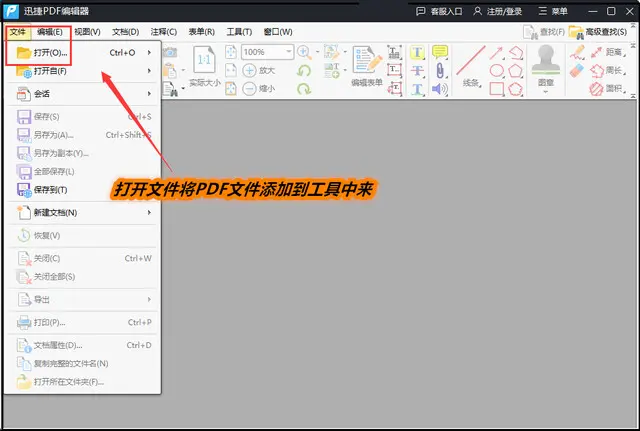Select the strikethrough text T tool
This screenshot has width=640, height=431.
click(x=417, y=71)
